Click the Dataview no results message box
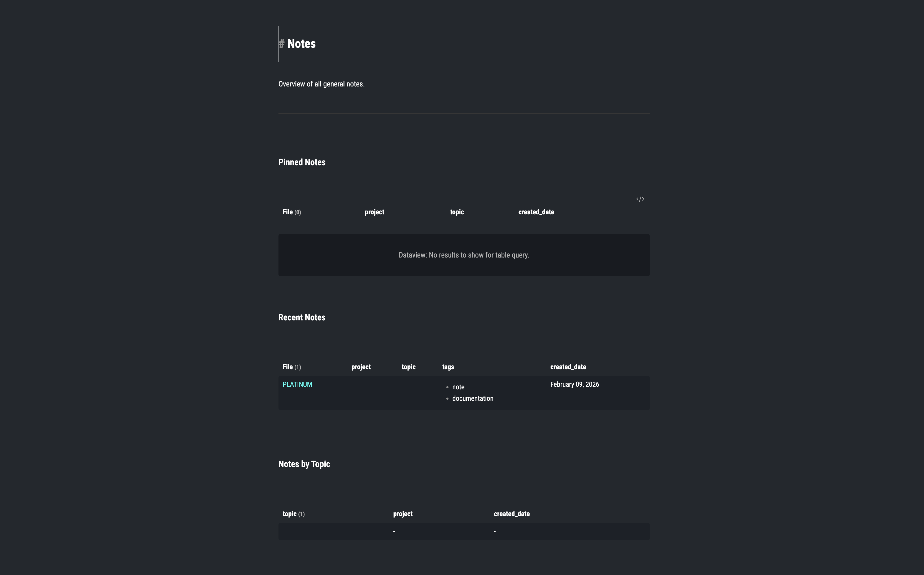The width and height of the screenshot is (924, 575). [x=464, y=255]
